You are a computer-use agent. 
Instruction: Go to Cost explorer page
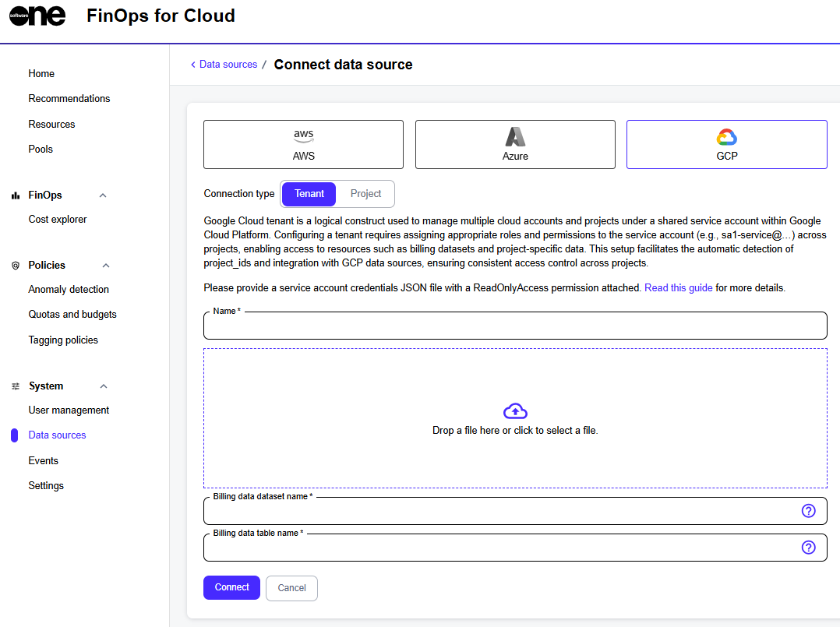click(58, 220)
